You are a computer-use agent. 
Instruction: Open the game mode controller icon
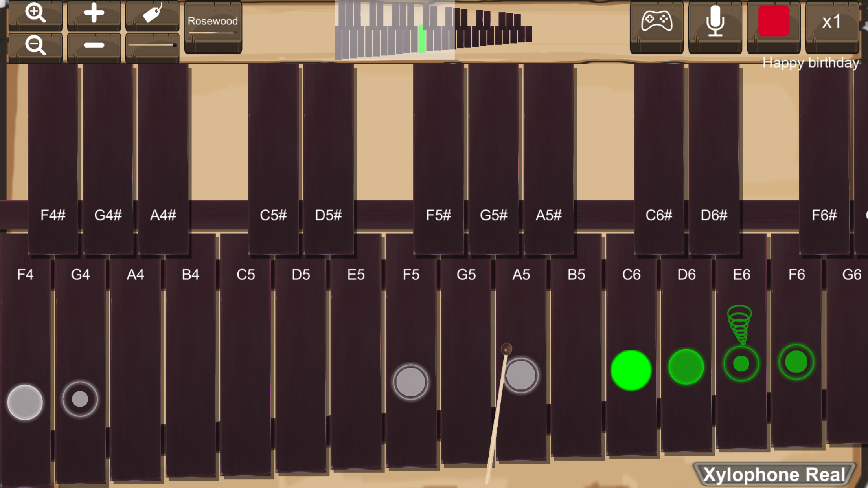657,22
